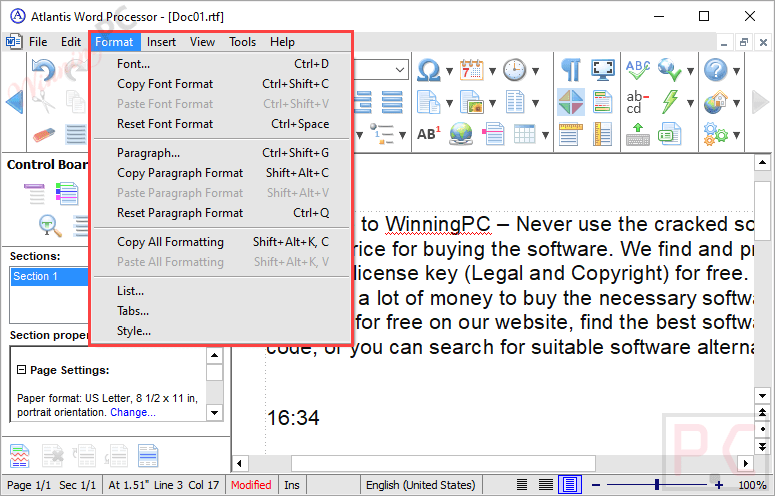Open dropdown arrow next to calendar icon
The width and height of the screenshot is (775, 496).
pyautogui.click(x=492, y=71)
